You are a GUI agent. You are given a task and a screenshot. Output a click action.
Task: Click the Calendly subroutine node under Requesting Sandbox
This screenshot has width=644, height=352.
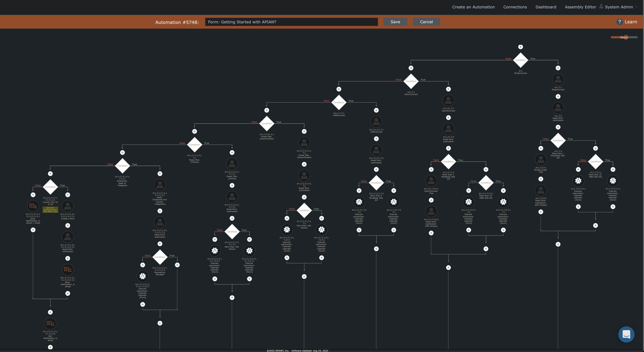point(142,276)
